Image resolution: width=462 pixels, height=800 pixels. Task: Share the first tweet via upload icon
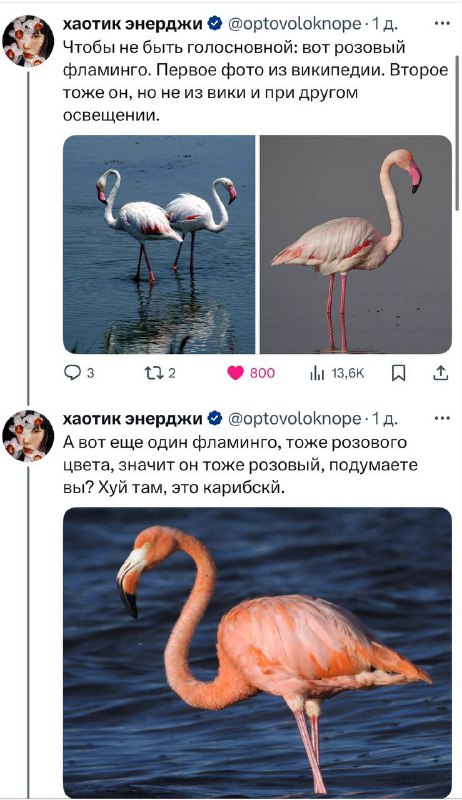click(441, 373)
